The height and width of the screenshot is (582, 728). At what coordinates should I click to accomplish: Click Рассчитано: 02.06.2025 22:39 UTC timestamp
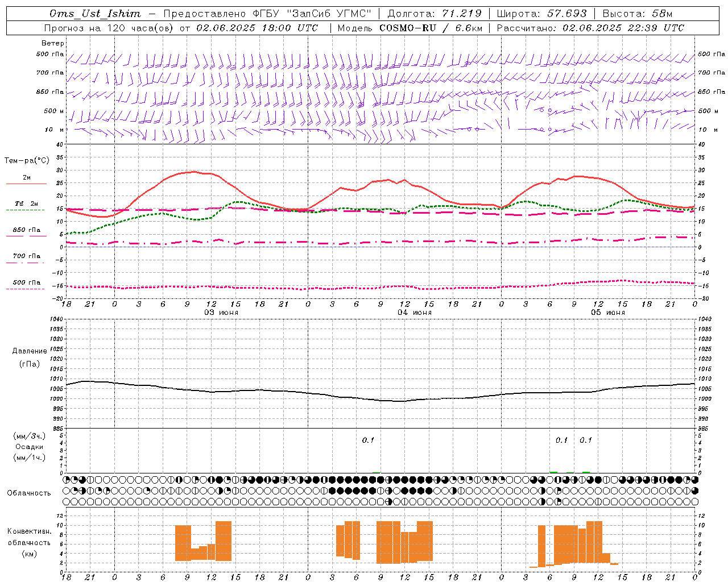tap(590, 28)
